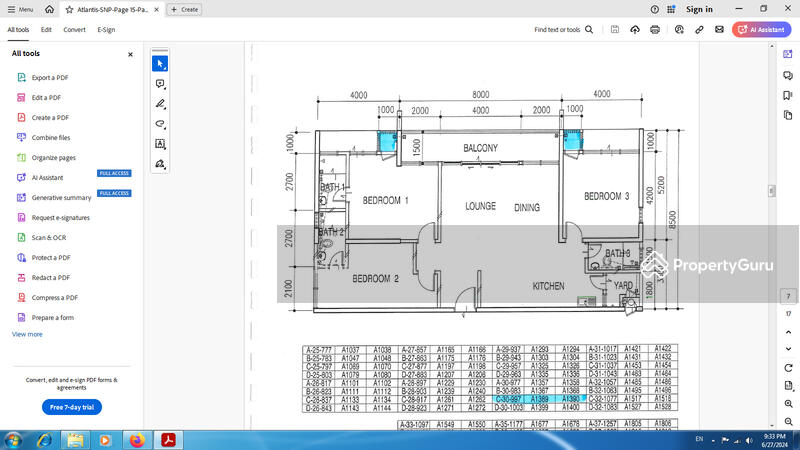Viewport: 800px width, 450px height.
Task: Select the Atlantis-SNP document tab
Action: pyautogui.click(x=112, y=10)
